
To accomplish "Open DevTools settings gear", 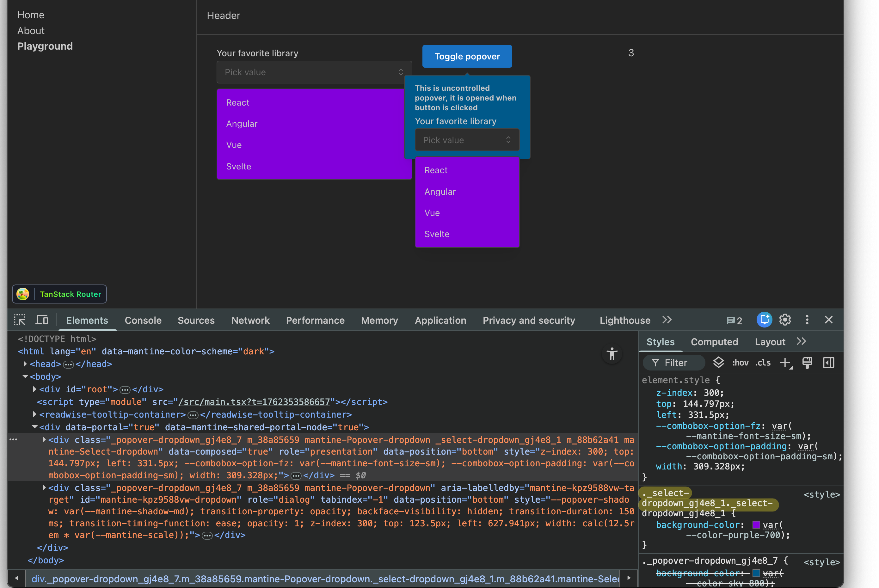I will [785, 320].
